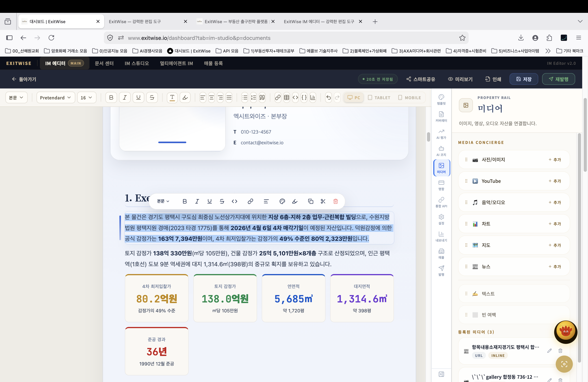588x382 pixels.
Task: Open the Pretendard font dropdown
Action: [x=55, y=98]
